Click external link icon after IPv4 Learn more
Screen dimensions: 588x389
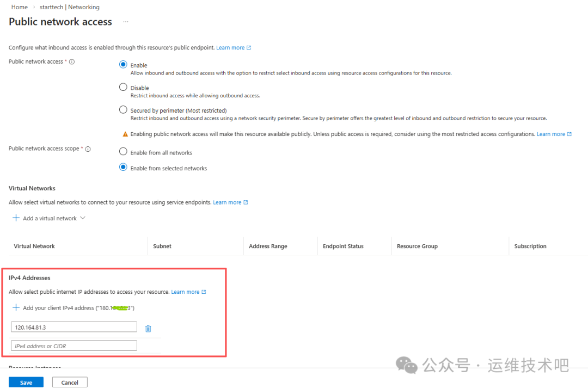[x=204, y=292]
